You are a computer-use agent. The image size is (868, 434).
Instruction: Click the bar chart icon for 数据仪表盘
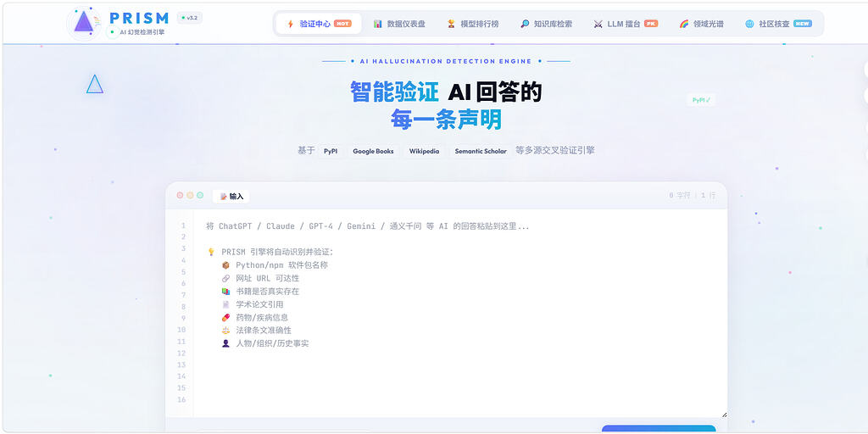click(377, 24)
